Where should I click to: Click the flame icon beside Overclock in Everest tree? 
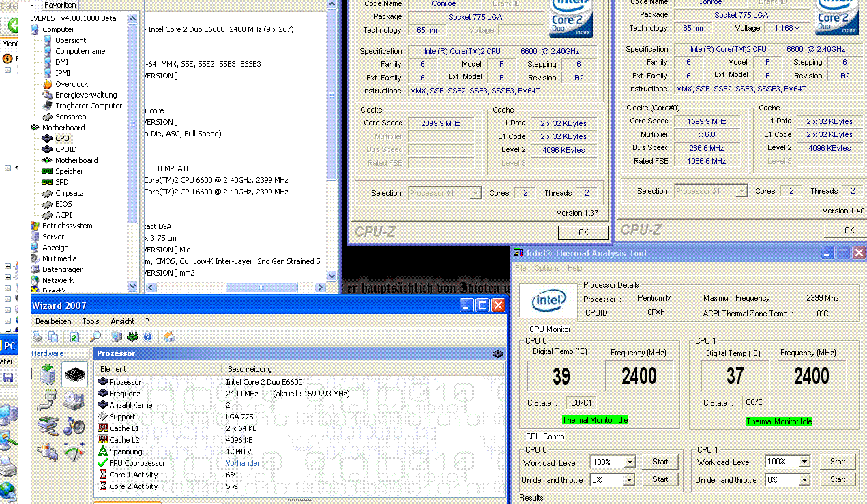pos(47,84)
